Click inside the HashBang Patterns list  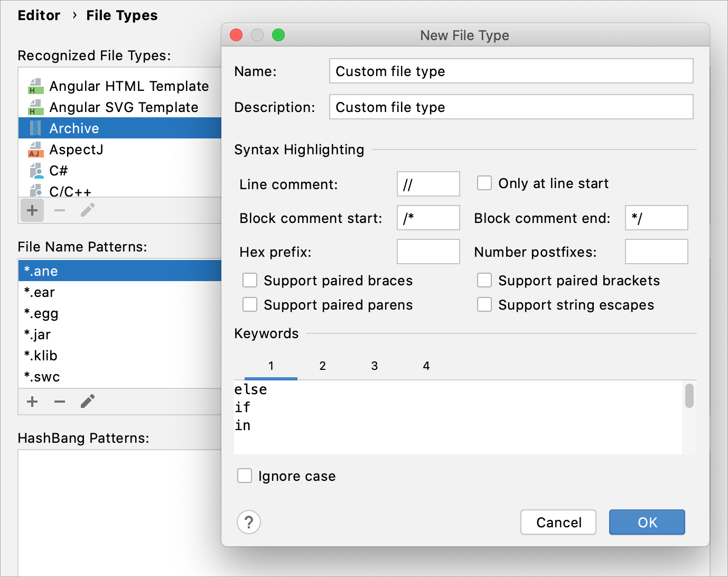coord(120,513)
